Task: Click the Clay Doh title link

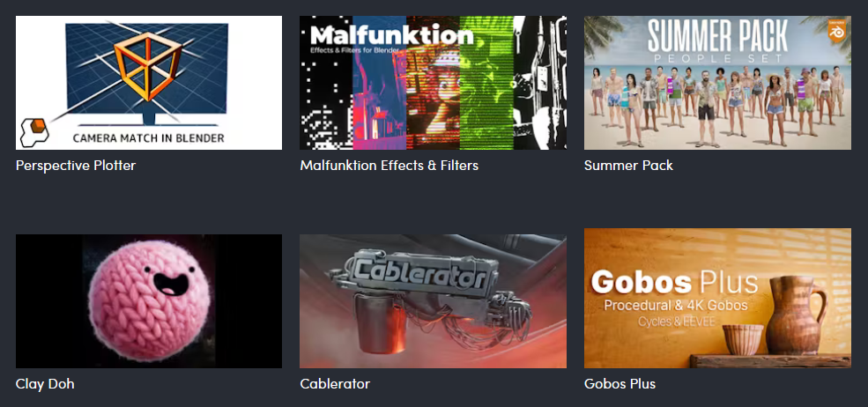Action: pos(45,383)
